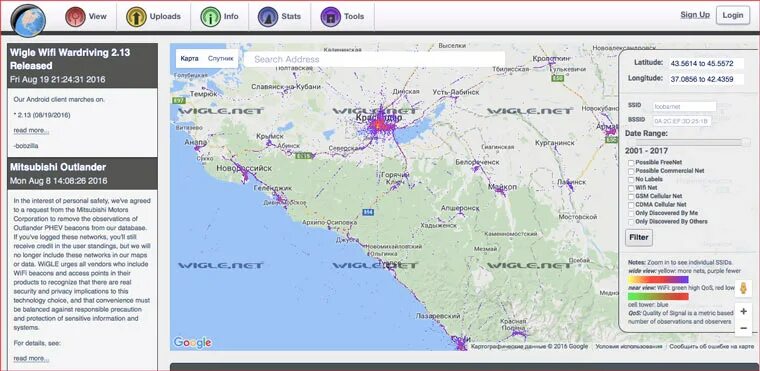Screen dimensions: 760x371
Task: Toggle Wifi Net checkbox
Action: 631,188
